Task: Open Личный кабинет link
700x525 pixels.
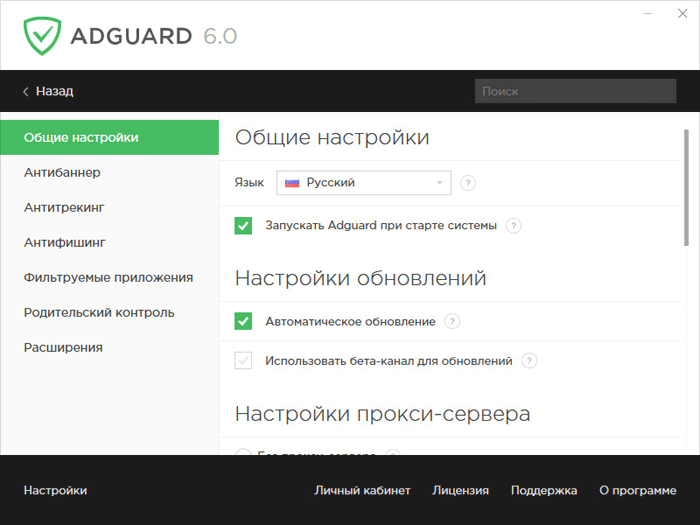Action: click(x=362, y=490)
